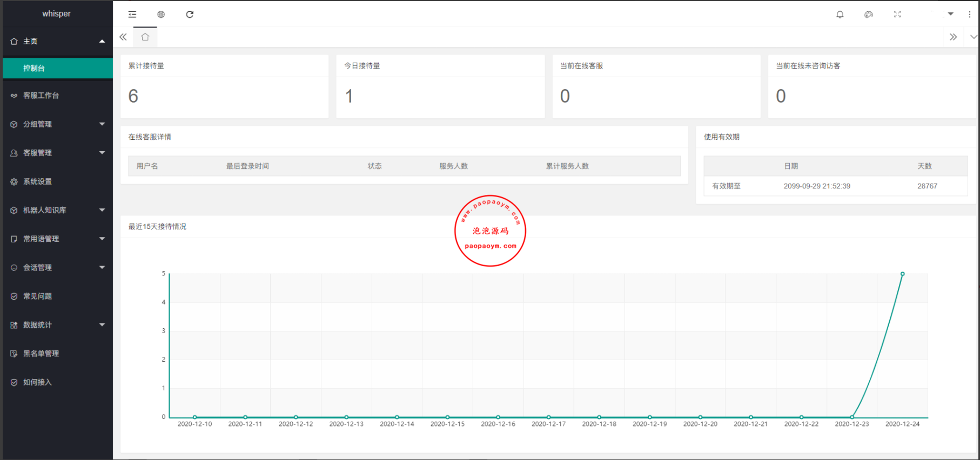
Task: Open 客服工作台 in sidebar
Action: 41,96
